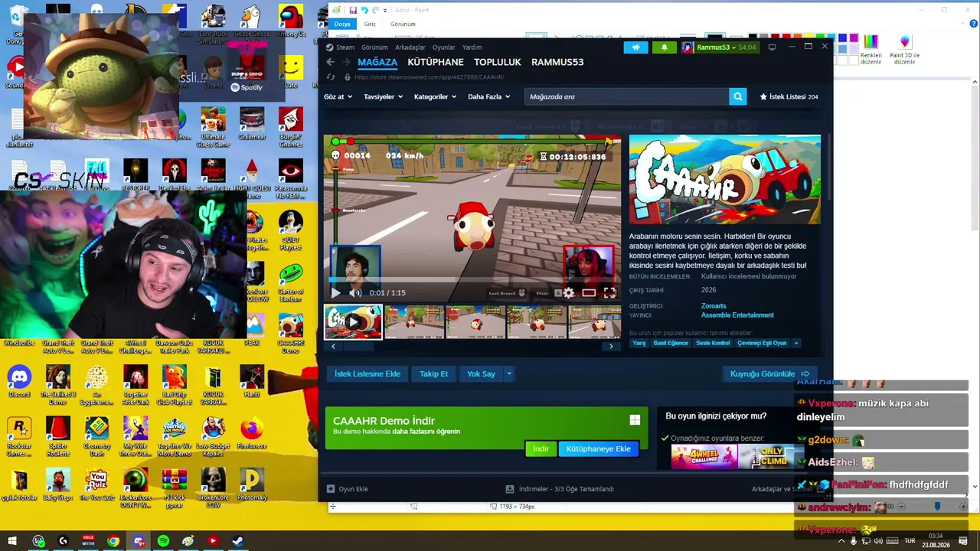Click the Mağazada ara search field
Screen dimensions: 980x551
point(627,96)
